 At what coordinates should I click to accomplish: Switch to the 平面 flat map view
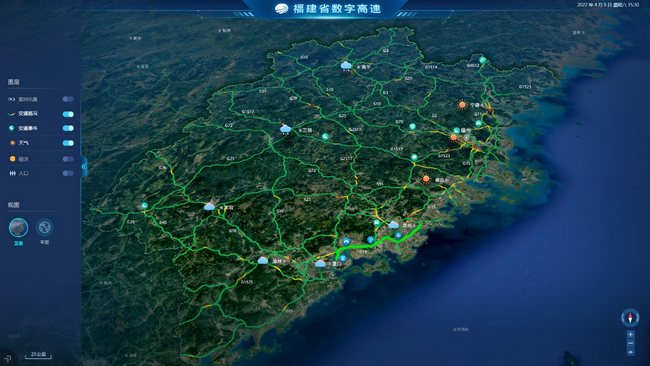(x=44, y=227)
